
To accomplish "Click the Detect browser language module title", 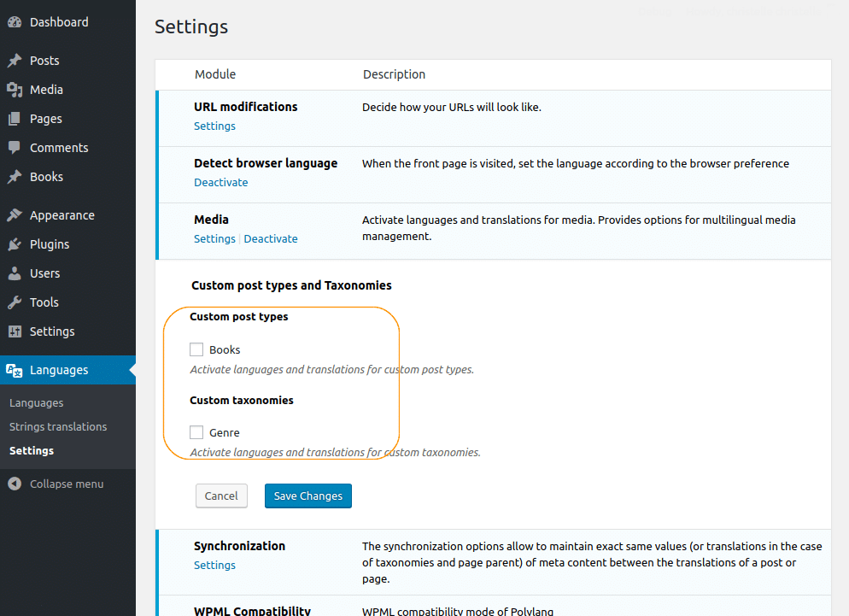I will pos(266,163).
